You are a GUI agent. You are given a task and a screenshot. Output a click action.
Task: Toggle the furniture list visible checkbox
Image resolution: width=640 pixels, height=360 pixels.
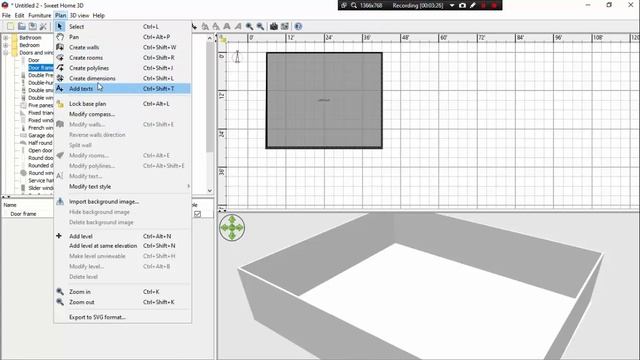pos(198,214)
